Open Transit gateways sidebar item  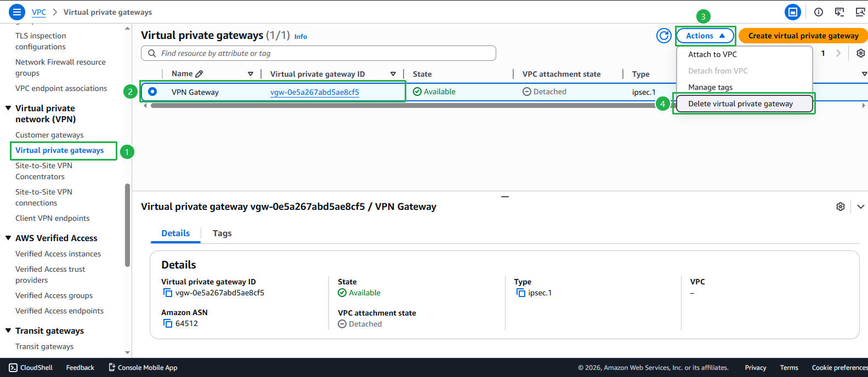click(x=44, y=346)
